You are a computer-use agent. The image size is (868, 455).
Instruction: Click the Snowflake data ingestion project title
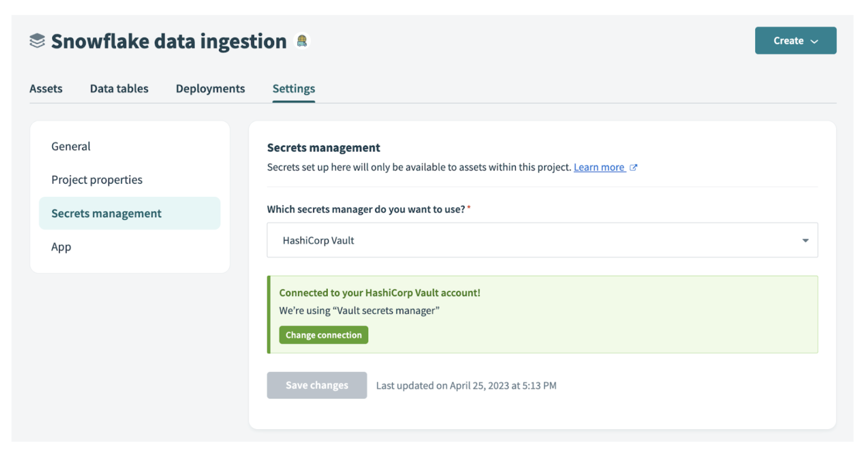(169, 41)
